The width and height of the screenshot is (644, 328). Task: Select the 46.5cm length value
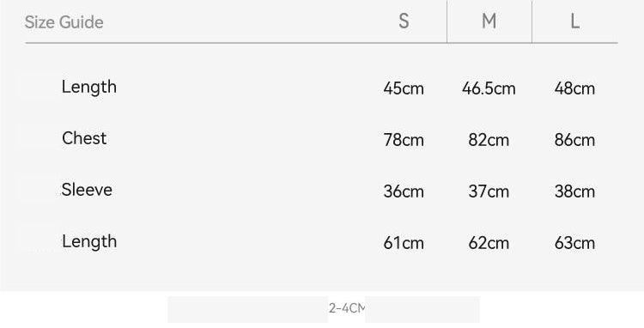tap(489, 88)
